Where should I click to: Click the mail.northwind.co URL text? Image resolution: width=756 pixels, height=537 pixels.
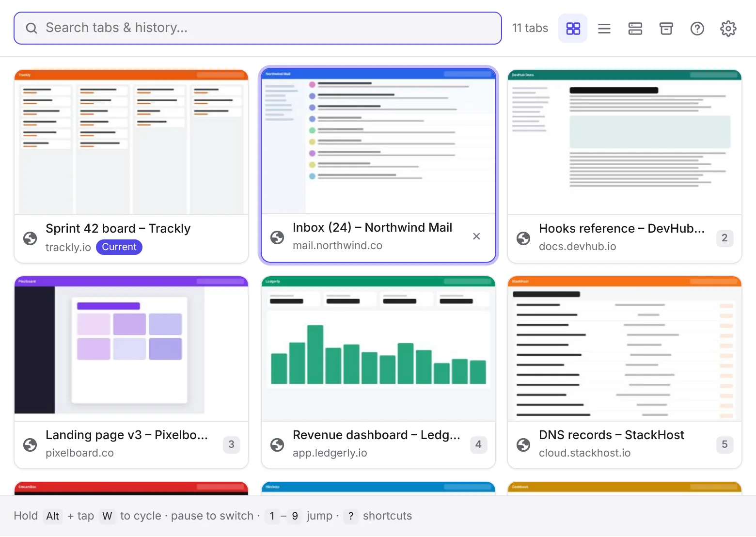[337, 245]
